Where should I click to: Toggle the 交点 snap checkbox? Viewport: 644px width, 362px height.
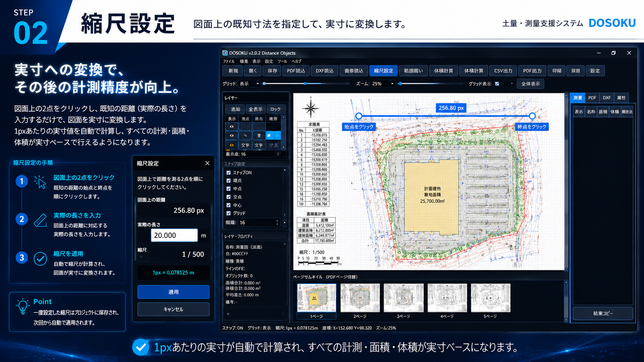[x=228, y=197]
